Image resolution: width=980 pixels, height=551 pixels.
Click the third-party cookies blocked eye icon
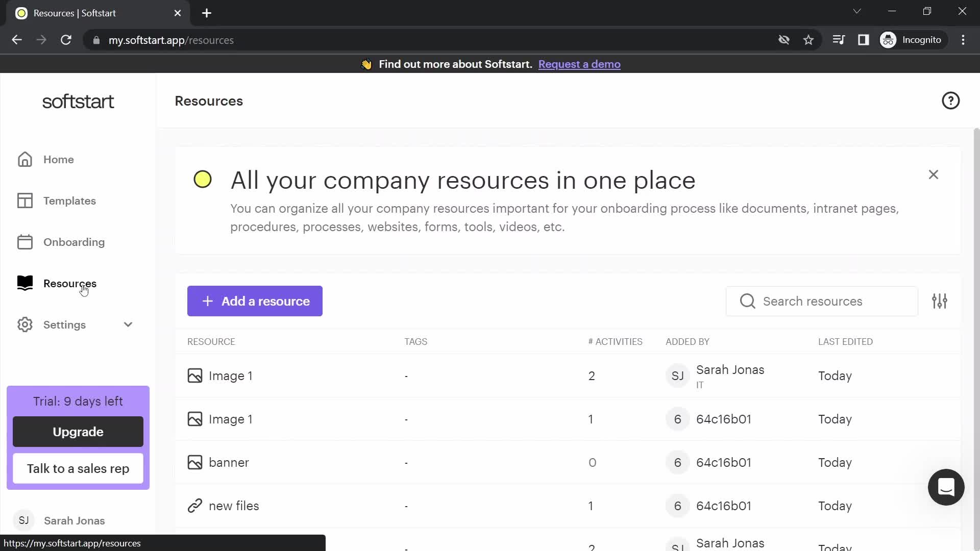784,40
